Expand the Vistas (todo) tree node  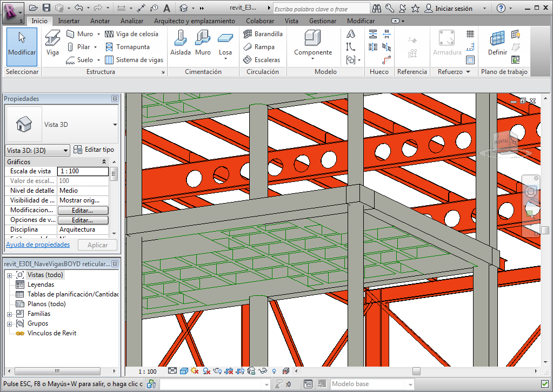click(x=9, y=275)
